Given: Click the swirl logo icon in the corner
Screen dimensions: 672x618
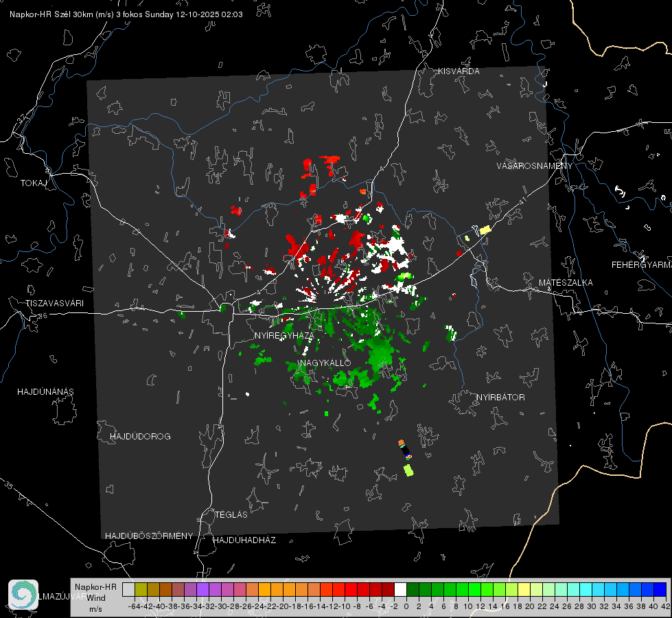Looking at the screenshot, I should point(23,595).
